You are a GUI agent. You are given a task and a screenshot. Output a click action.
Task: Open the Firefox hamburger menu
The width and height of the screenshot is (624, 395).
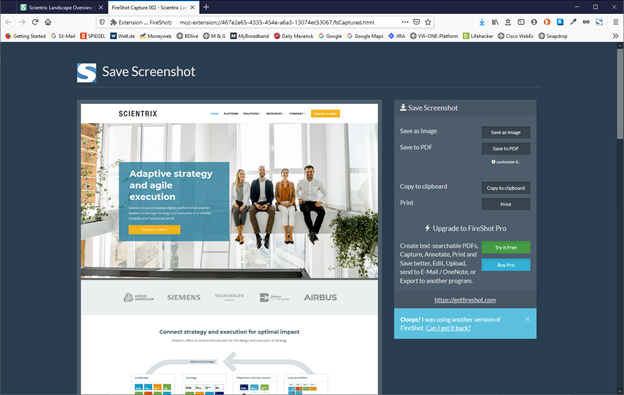[x=615, y=22]
